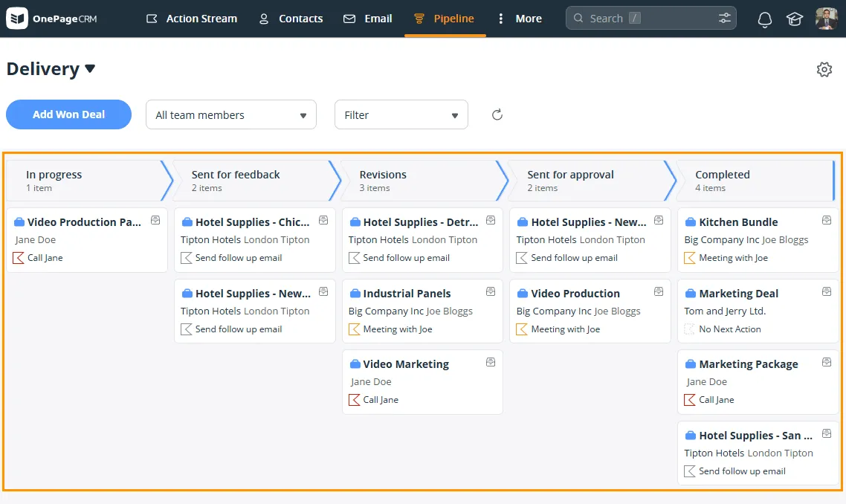Viewport: 846px width, 504px height.
Task: Click the blue deal icon on Video Marketing
Action: pos(355,364)
